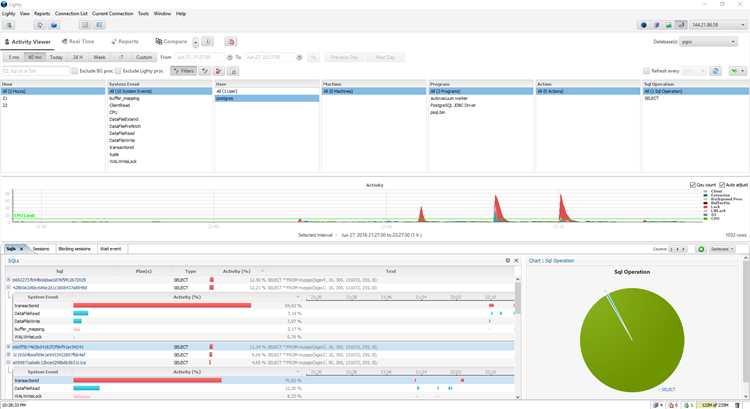The height and width of the screenshot is (409, 750).
Task: Expand the first SQL row in the list
Action: [x=8, y=280]
